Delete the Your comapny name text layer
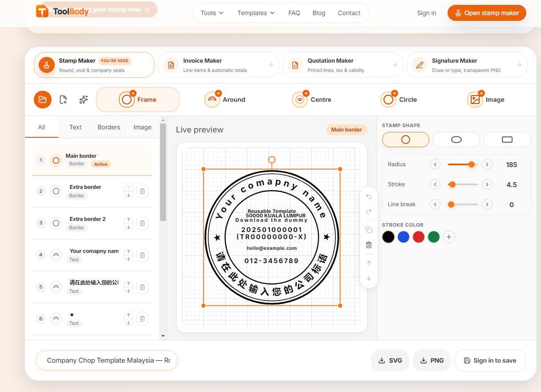541x392 pixels. 142,255
